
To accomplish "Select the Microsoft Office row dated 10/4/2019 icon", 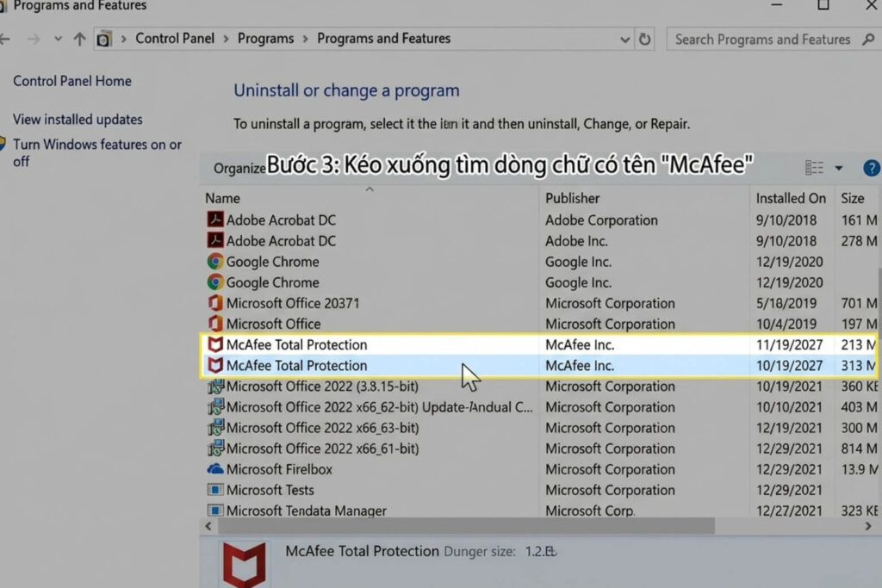I will click(214, 323).
